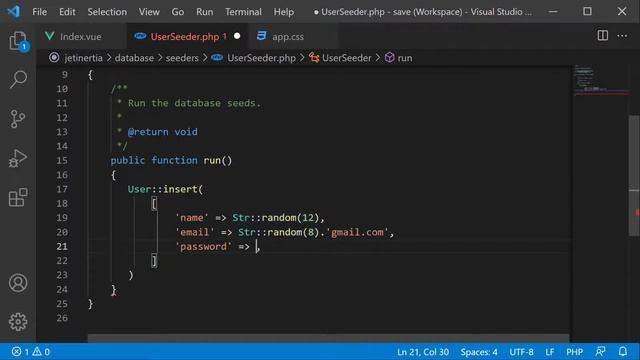Open the Edit menu
Screen dimensions: 640x360
pyautogui.click(x=67, y=12)
